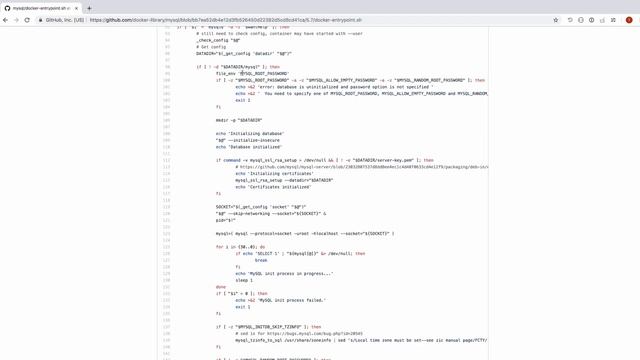
Task: Click the --skip-networking --socket line
Action: pos(271,213)
